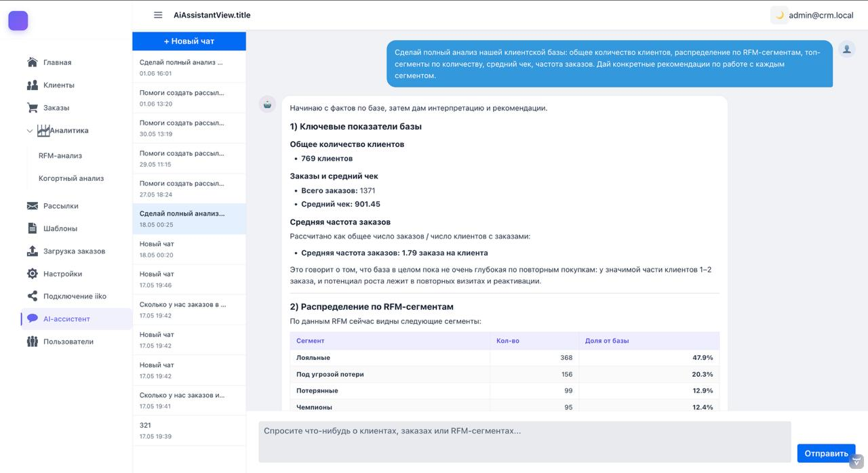The width and height of the screenshot is (868, 473).
Task: Click the 769 клиентов bullet
Action: (x=327, y=159)
